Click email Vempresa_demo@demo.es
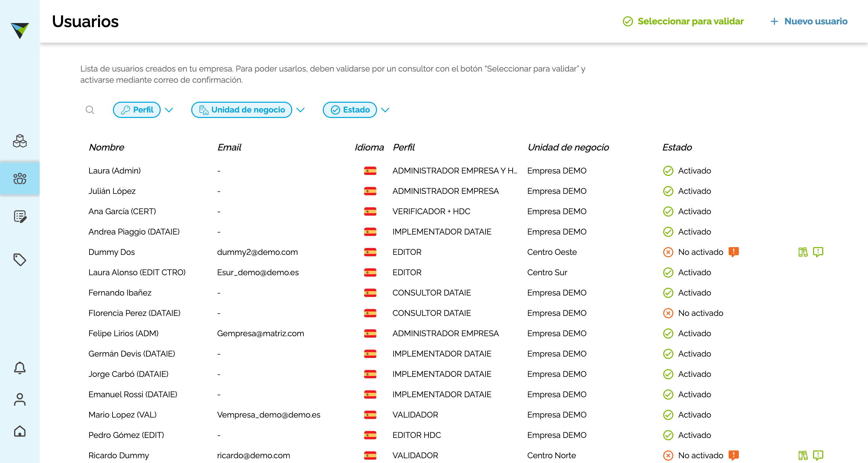This screenshot has width=868, height=463. 269,415
